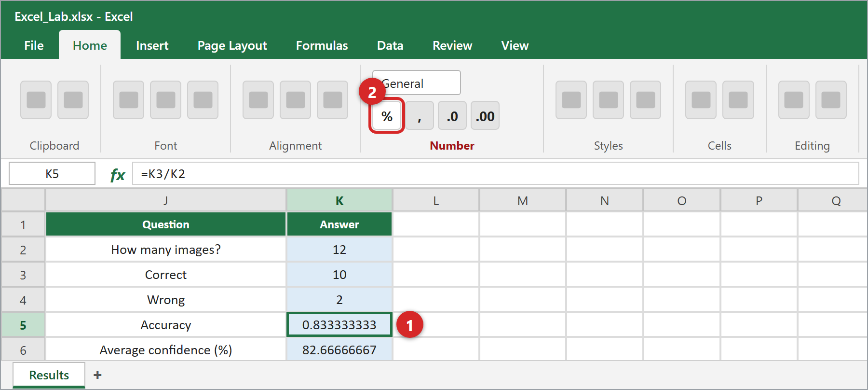Click the fx insert function icon
The width and height of the screenshot is (868, 390).
click(x=118, y=174)
